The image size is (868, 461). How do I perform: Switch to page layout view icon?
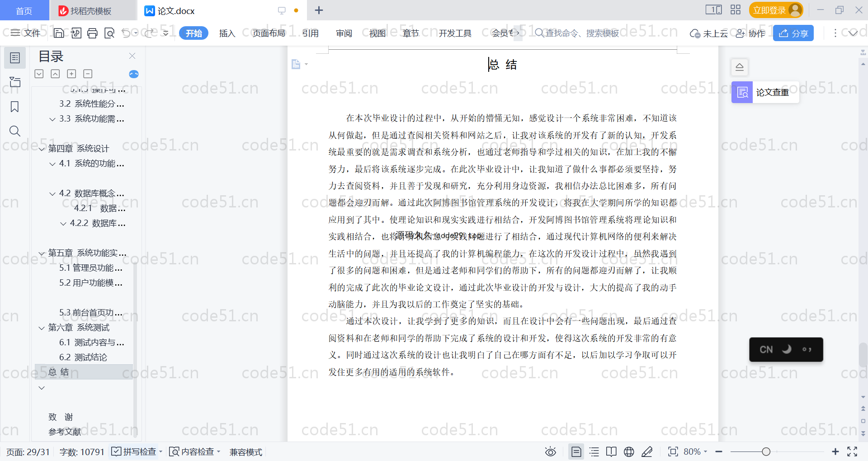(576, 452)
